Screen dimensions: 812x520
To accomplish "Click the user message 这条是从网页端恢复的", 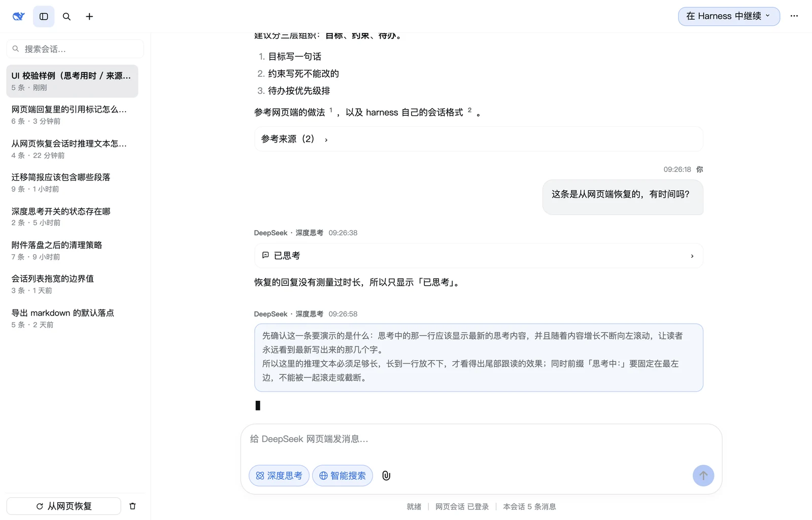I will pos(623,197).
